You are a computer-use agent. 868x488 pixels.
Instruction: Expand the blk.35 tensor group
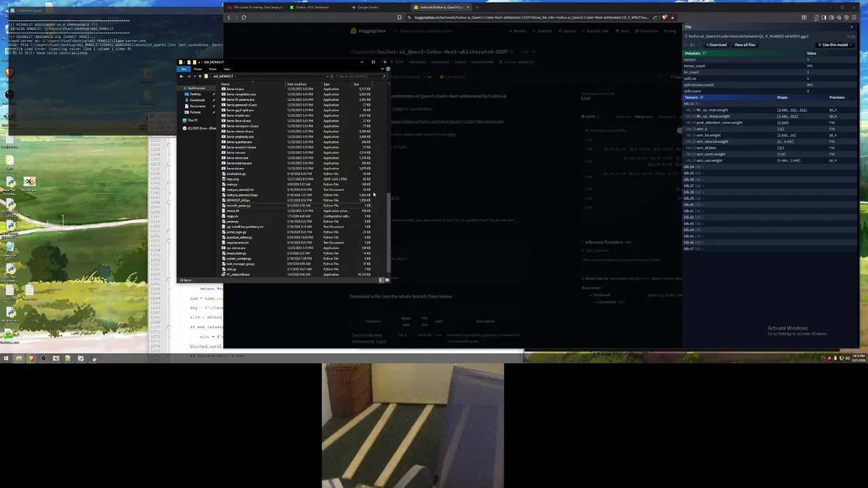693,173
